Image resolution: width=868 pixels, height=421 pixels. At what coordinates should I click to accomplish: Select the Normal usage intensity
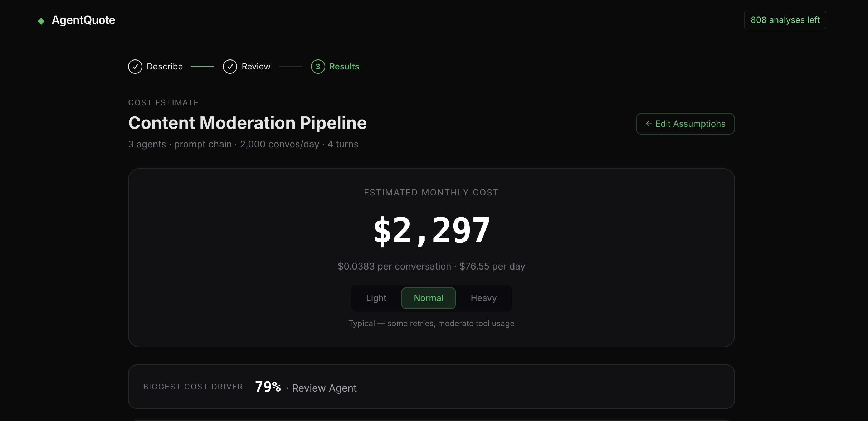[x=428, y=298]
